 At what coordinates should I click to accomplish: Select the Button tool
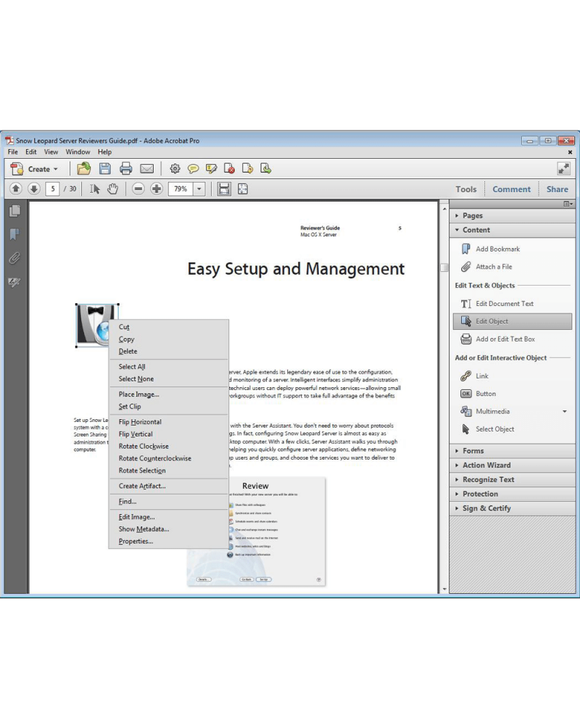click(478, 394)
